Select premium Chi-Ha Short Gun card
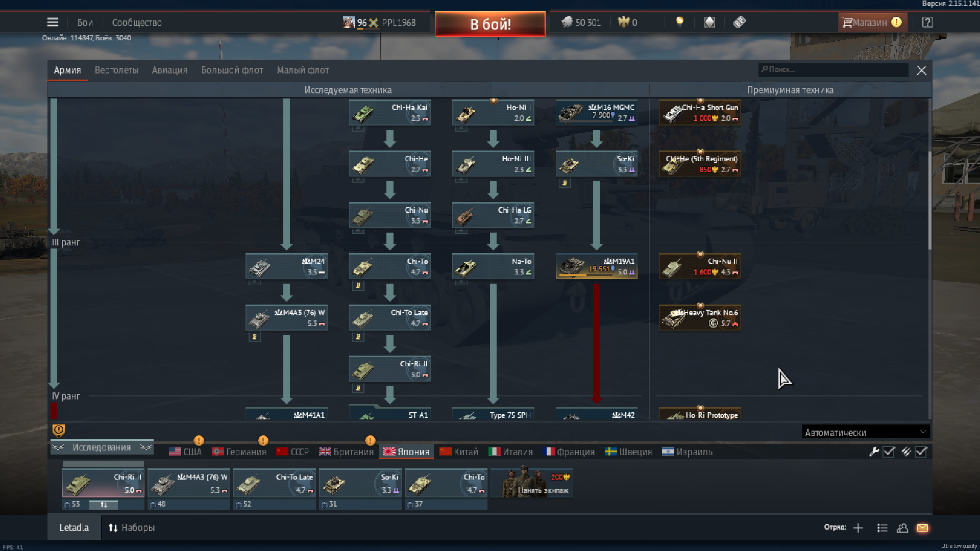 click(700, 112)
